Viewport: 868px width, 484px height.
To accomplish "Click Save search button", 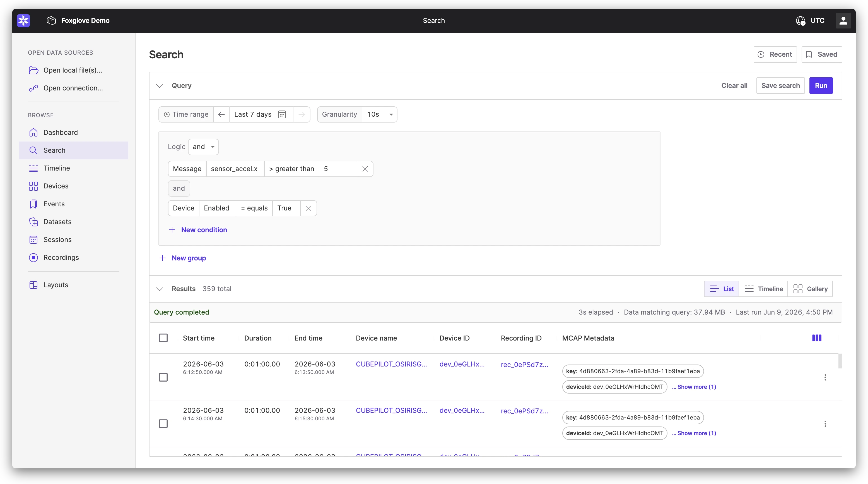I will point(780,86).
